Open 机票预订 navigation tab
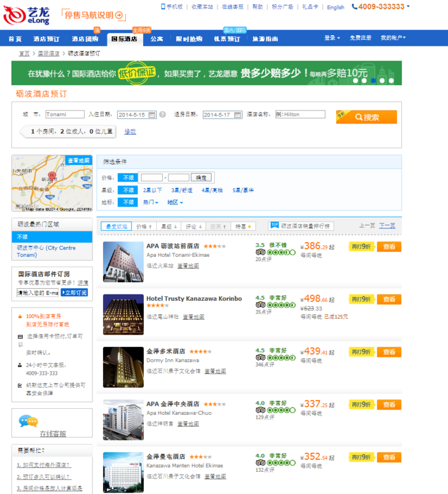 click(x=227, y=39)
